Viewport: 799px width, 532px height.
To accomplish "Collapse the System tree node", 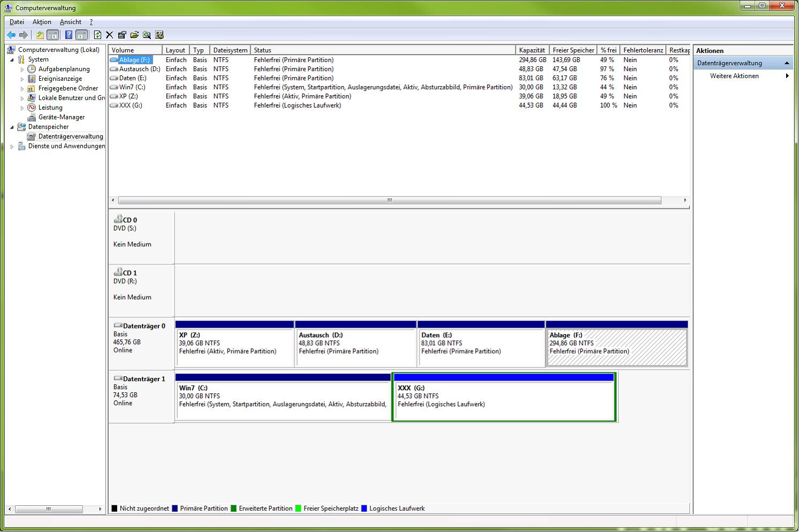I will point(12,60).
